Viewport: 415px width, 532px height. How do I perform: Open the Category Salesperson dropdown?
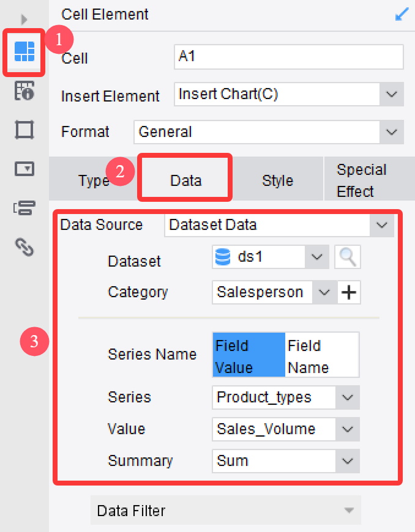pos(324,292)
